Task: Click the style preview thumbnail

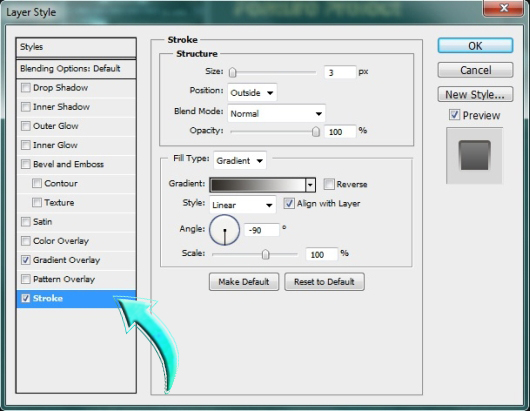Action: pos(474,155)
